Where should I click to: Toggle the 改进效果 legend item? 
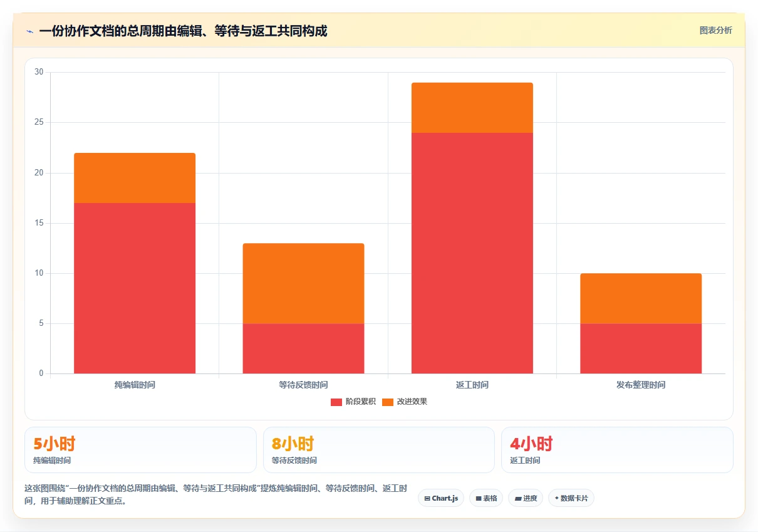click(405, 402)
